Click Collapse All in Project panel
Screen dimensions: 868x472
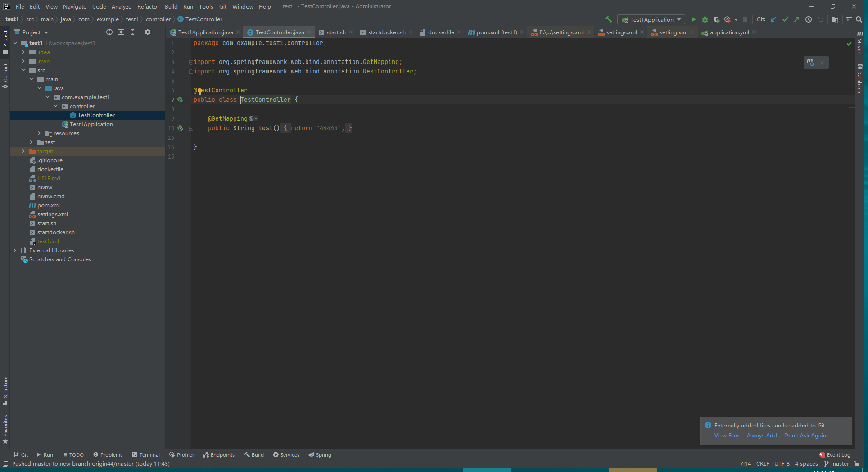tap(133, 32)
